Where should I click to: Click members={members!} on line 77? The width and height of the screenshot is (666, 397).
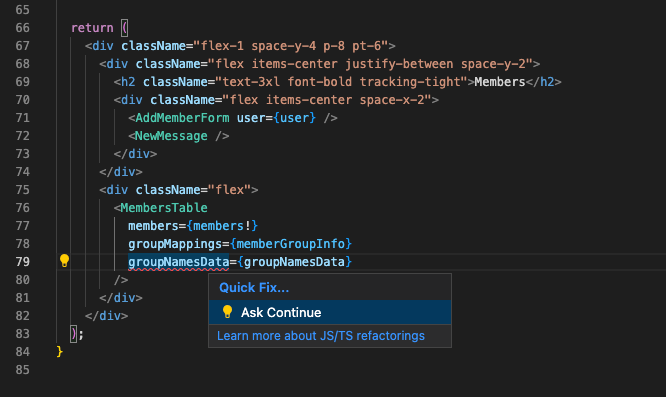click(193, 226)
